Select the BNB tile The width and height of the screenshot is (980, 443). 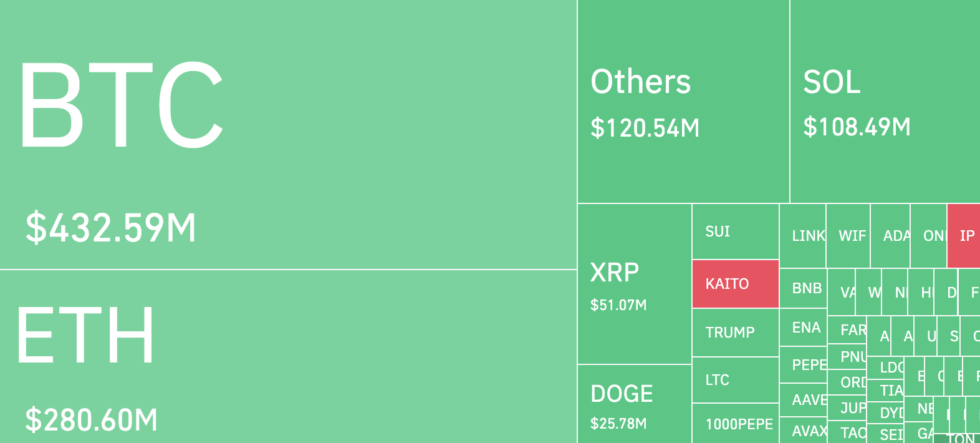(x=804, y=288)
